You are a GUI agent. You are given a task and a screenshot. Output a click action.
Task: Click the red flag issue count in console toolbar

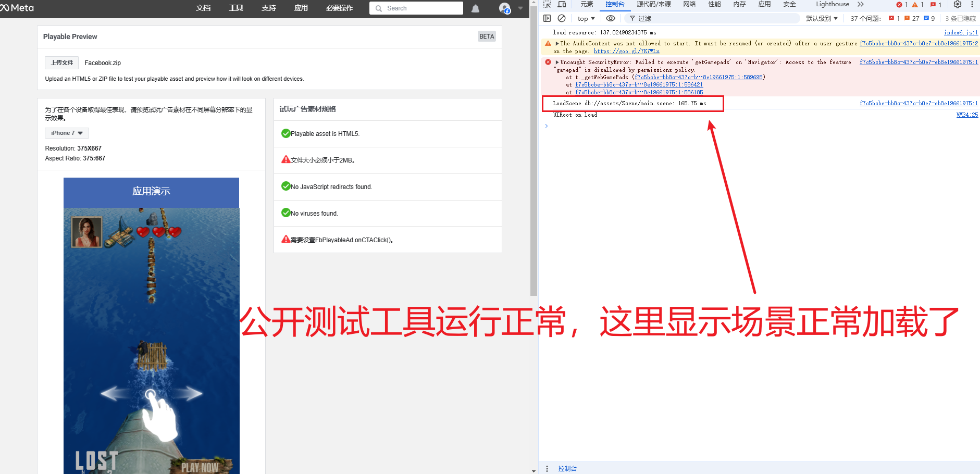coord(894,18)
